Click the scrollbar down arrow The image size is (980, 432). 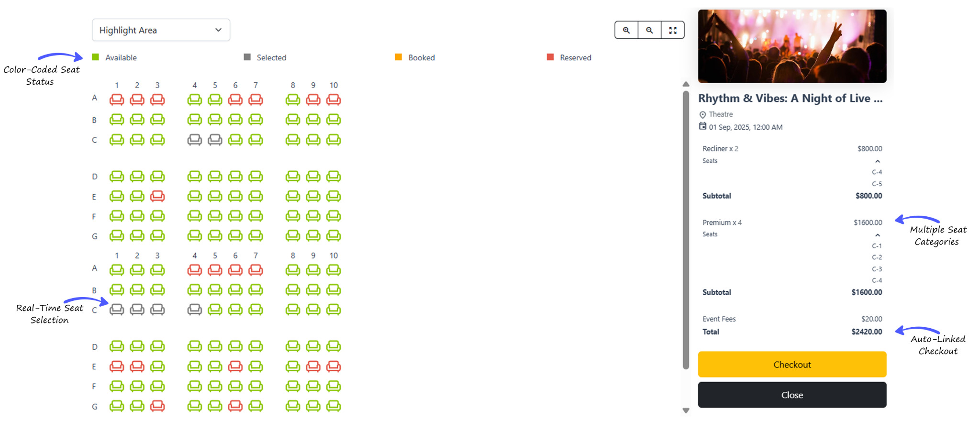(686, 410)
